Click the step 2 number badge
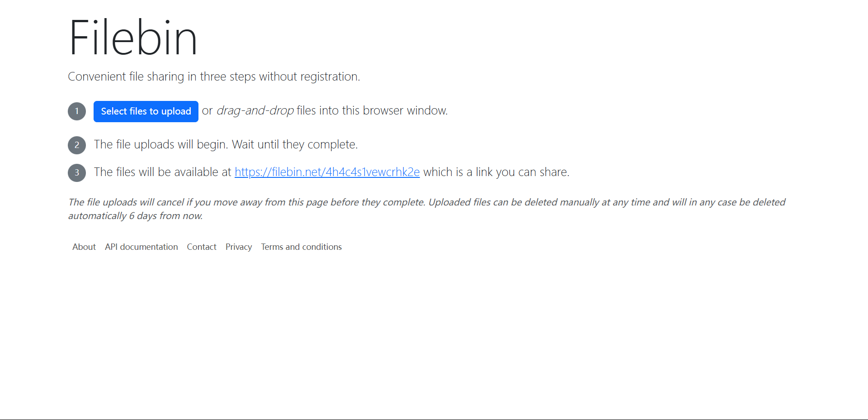 coord(77,145)
